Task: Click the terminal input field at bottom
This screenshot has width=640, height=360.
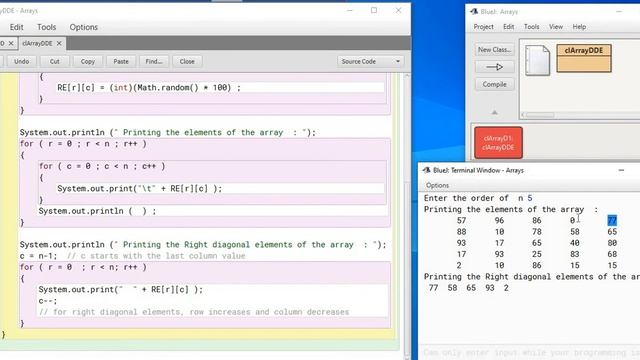Action: [530, 352]
